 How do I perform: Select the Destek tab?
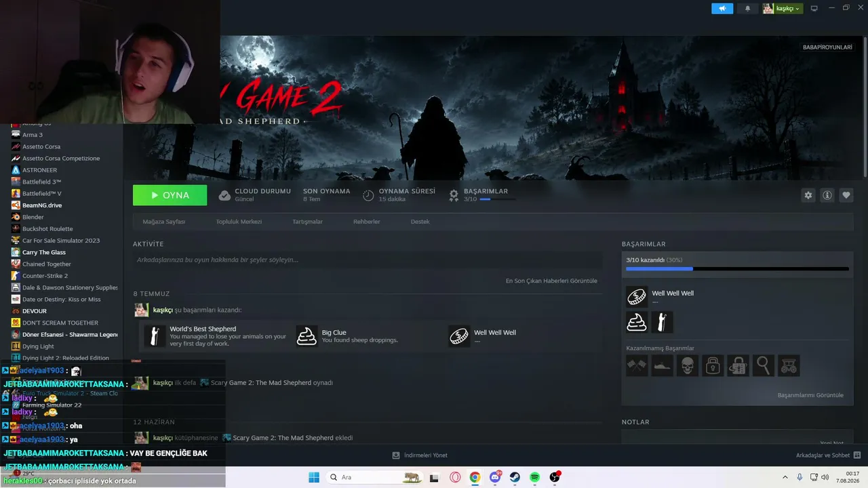coord(420,222)
